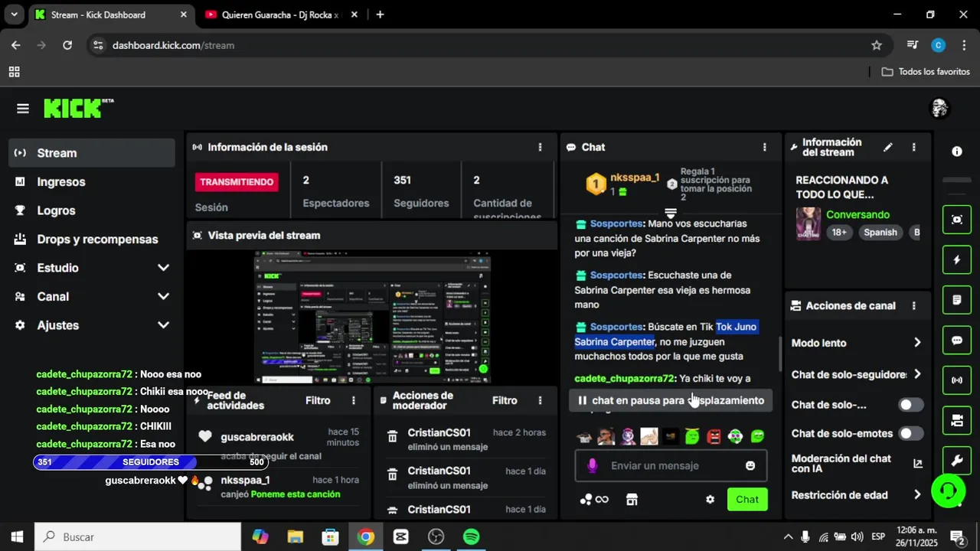Screen dimensions: 980x551
Task: Open Filtro dropdown in Feed de actividades
Action: [318, 400]
